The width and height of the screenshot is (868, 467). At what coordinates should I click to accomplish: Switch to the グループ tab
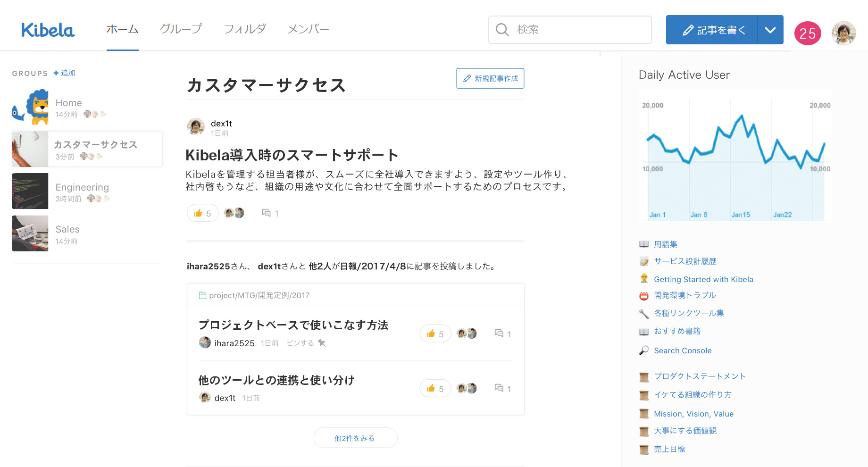pyautogui.click(x=181, y=29)
